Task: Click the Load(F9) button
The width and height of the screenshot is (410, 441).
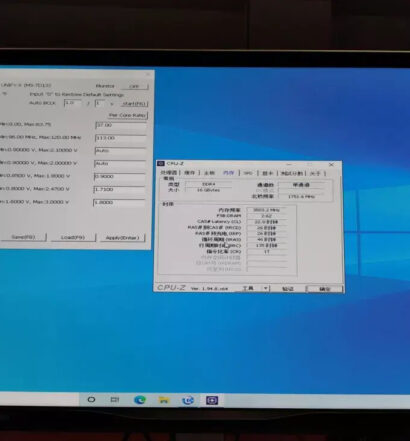Action: point(73,237)
